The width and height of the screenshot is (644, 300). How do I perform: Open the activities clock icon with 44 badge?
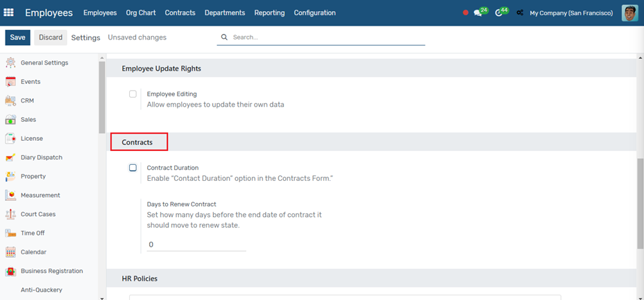(x=499, y=12)
